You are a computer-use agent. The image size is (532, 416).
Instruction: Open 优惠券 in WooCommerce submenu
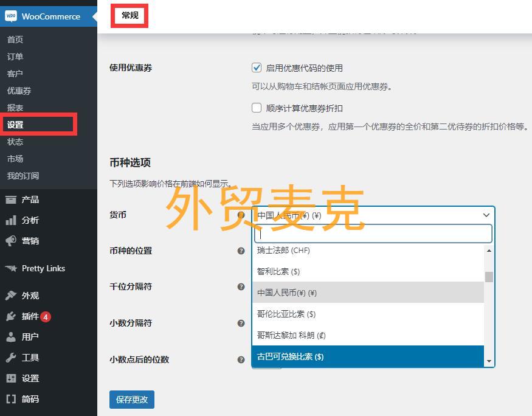click(19, 91)
